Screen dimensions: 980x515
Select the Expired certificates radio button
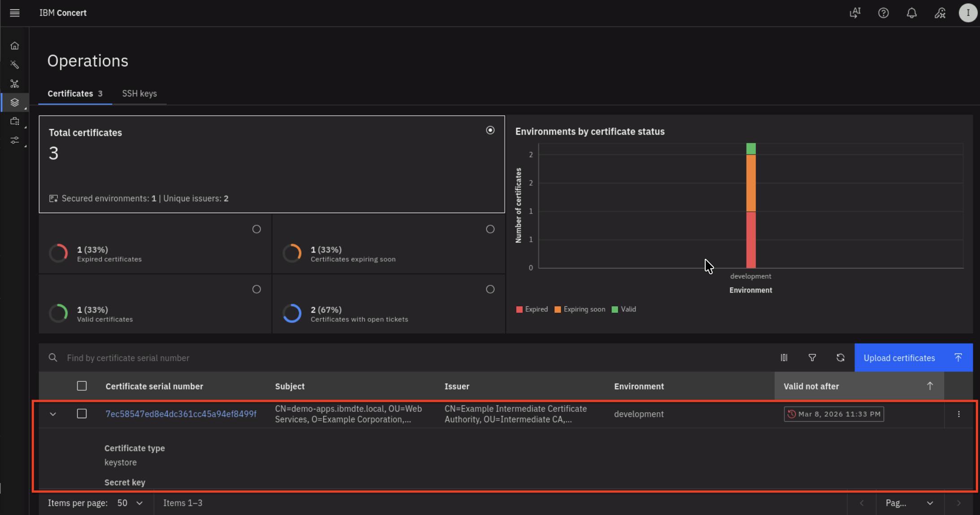(256, 229)
